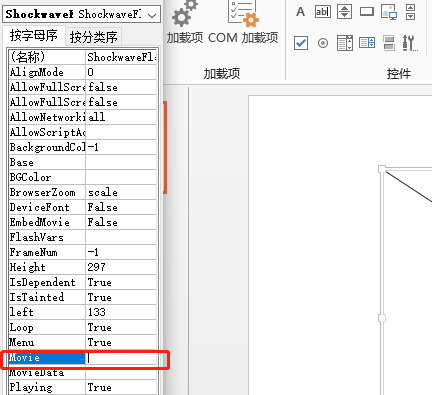Open the More Controls tools icon

coord(410,43)
